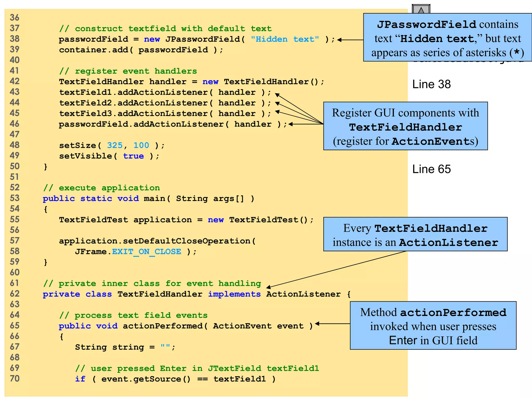
Task: Click the '// execute application' comment
Action: point(101,188)
